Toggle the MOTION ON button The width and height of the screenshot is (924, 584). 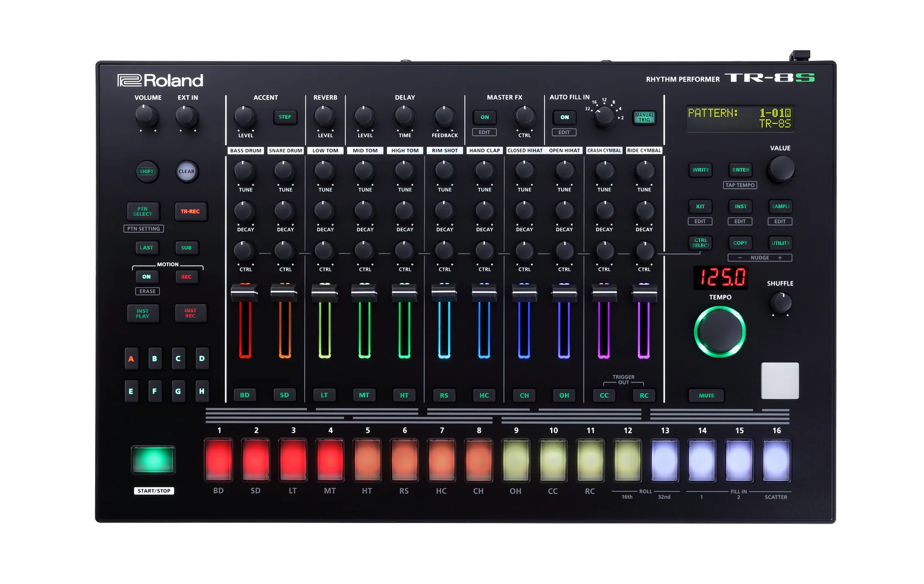146,277
